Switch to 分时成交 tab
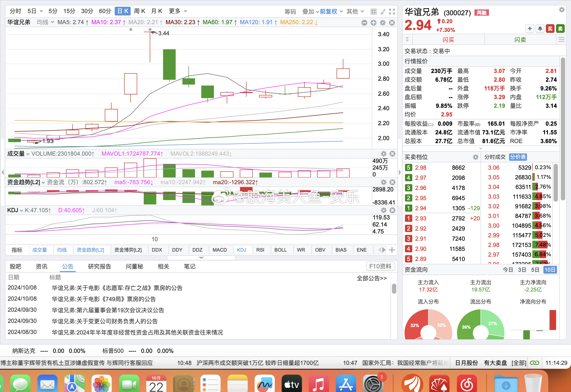 point(495,157)
